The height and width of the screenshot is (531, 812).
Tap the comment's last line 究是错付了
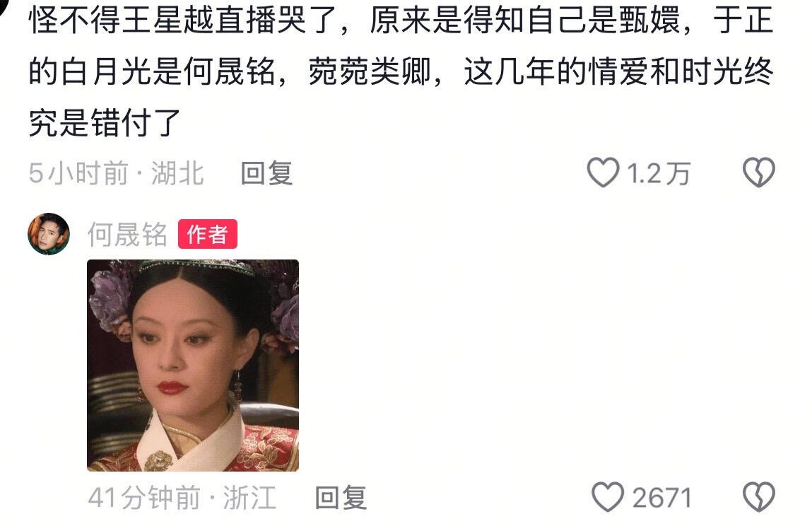105,123
